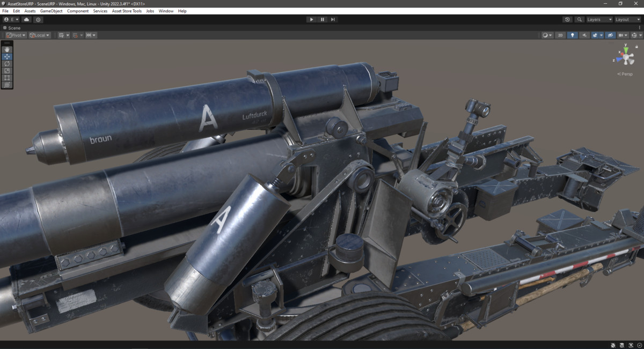The height and width of the screenshot is (349, 644).
Task: Open the Local handle rotation dropdown
Action: [40, 35]
